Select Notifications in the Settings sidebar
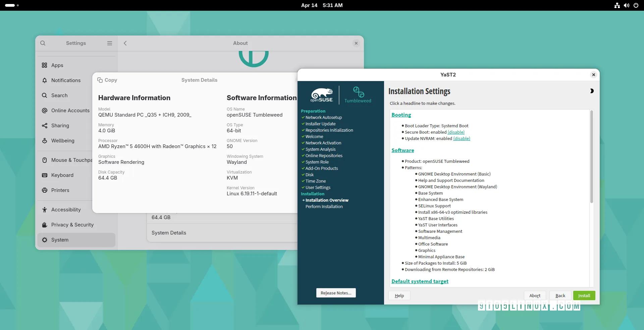Viewport: 644px width, 330px height. (x=66, y=80)
